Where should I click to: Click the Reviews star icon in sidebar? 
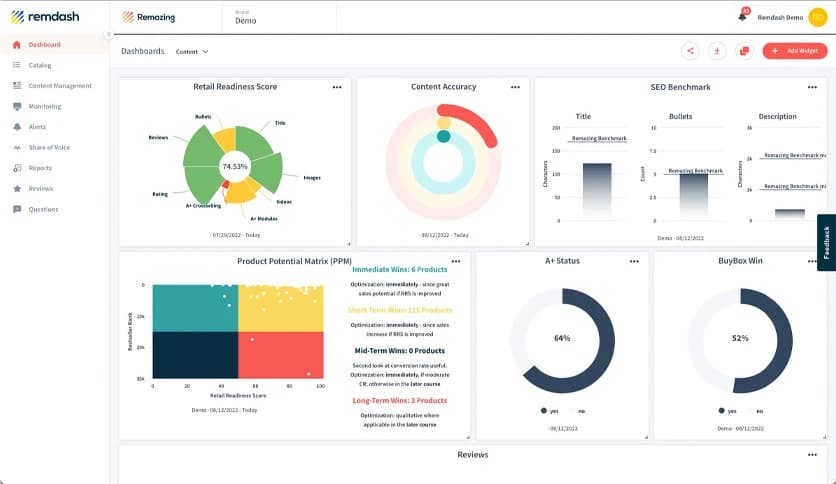pyautogui.click(x=17, y=188)
